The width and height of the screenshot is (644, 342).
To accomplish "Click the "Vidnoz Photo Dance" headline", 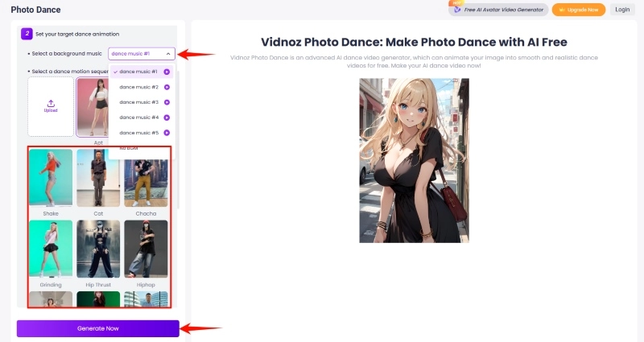I will tap(414, 42).
